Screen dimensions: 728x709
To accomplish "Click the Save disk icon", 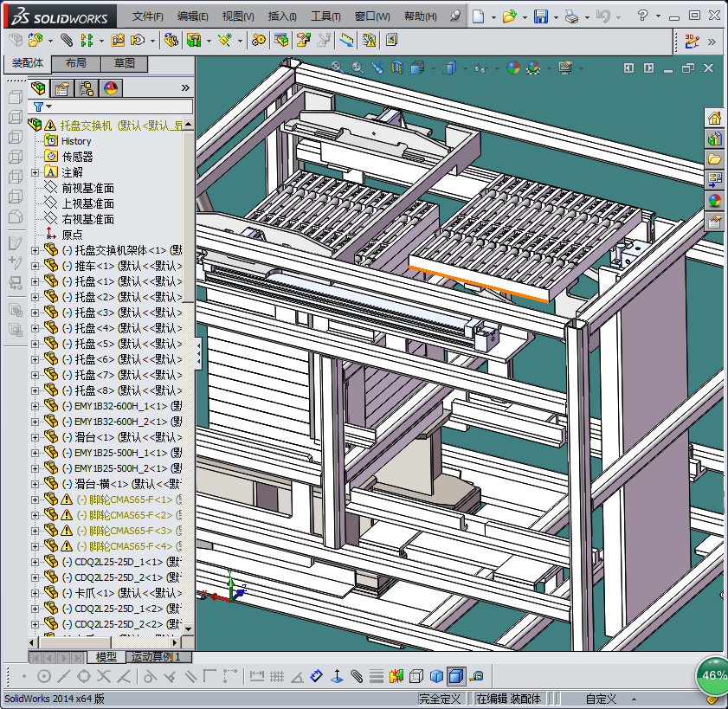I will (540, 16).
